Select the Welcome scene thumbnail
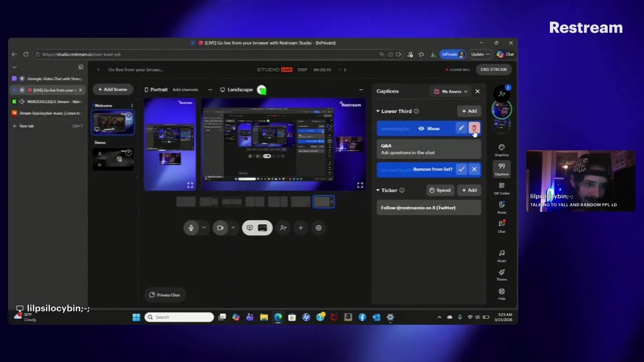 click(113, 122)
